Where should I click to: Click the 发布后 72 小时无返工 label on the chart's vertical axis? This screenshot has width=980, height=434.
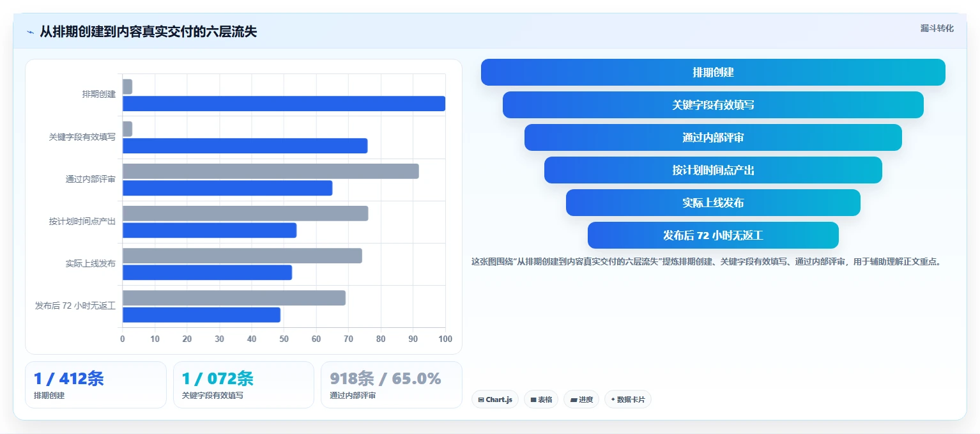(75, 306)
